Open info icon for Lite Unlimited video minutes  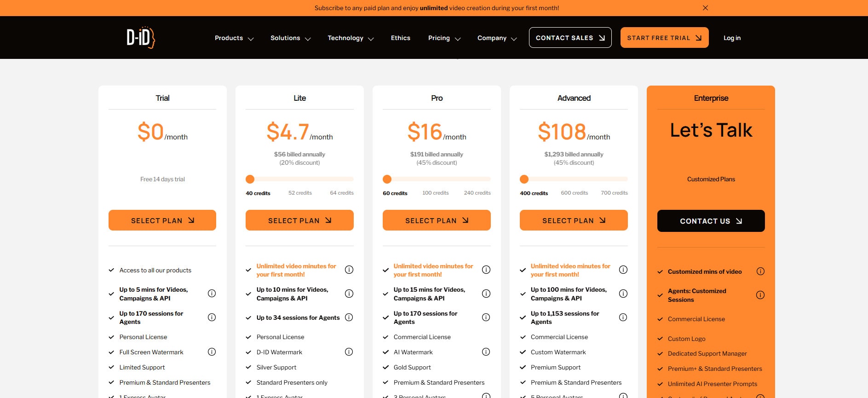(349, 270)
